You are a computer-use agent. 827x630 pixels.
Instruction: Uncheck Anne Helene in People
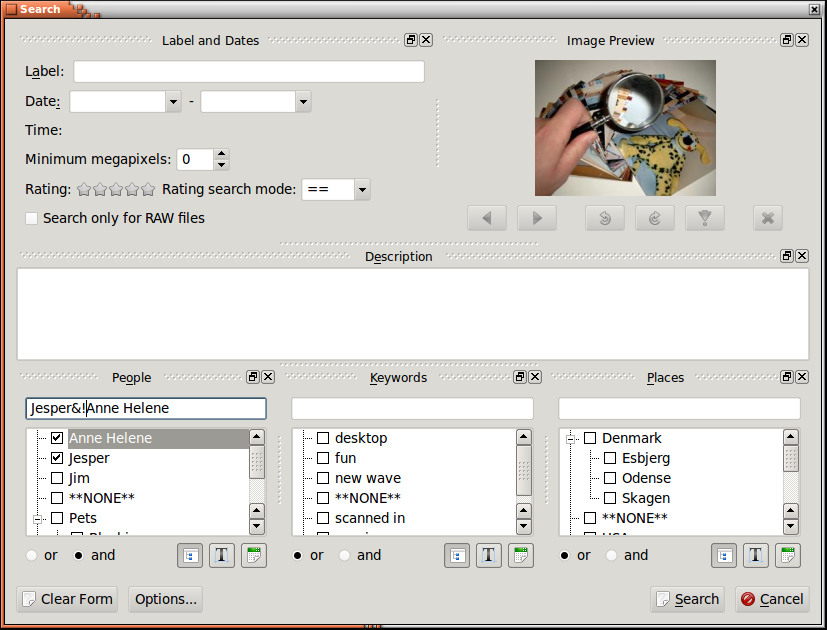57,438
